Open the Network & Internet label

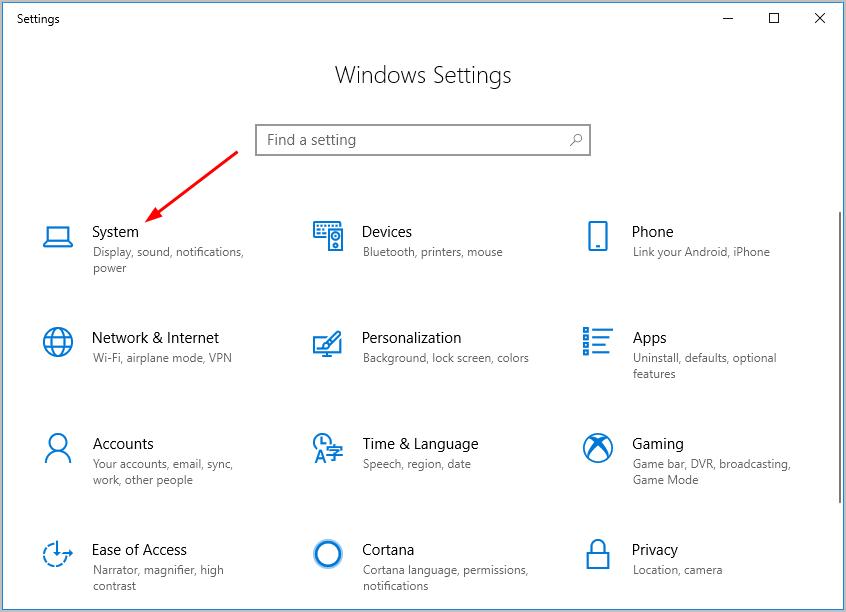click(155, 338)
